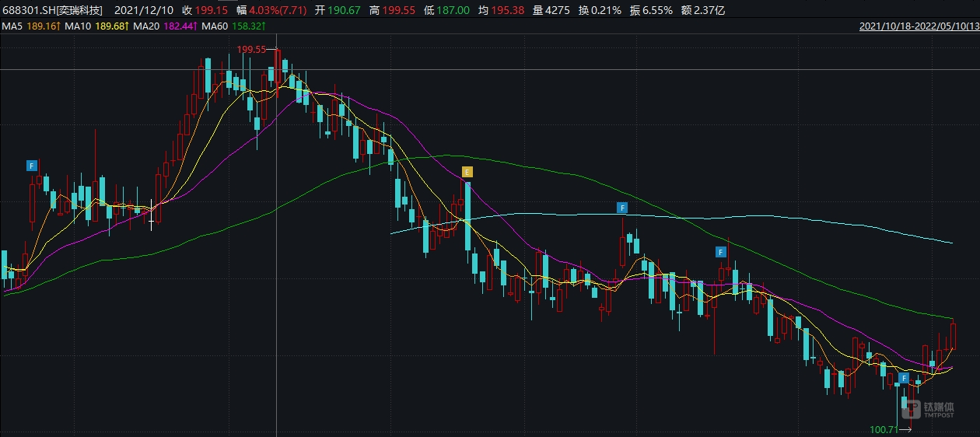Click the MA5 189.16 indicator label
Viewport: 980px width, 437px height.
(x=30, y=26)
